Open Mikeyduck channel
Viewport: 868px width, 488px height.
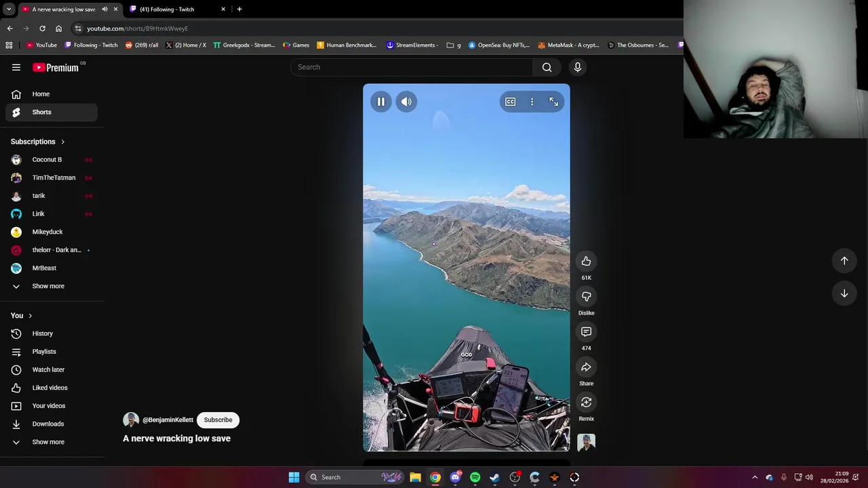[52, 232]
